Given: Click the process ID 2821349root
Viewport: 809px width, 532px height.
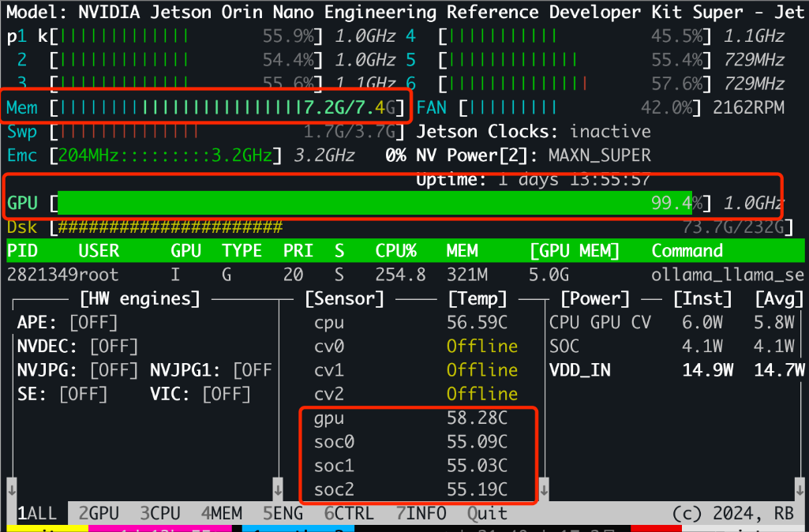Looking at the screenshot, I should 62,275.
